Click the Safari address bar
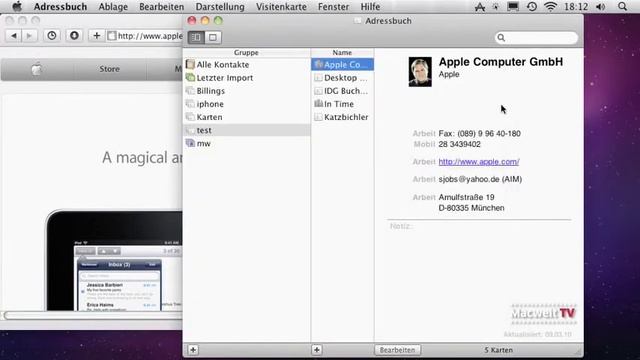 coord(144,36)
